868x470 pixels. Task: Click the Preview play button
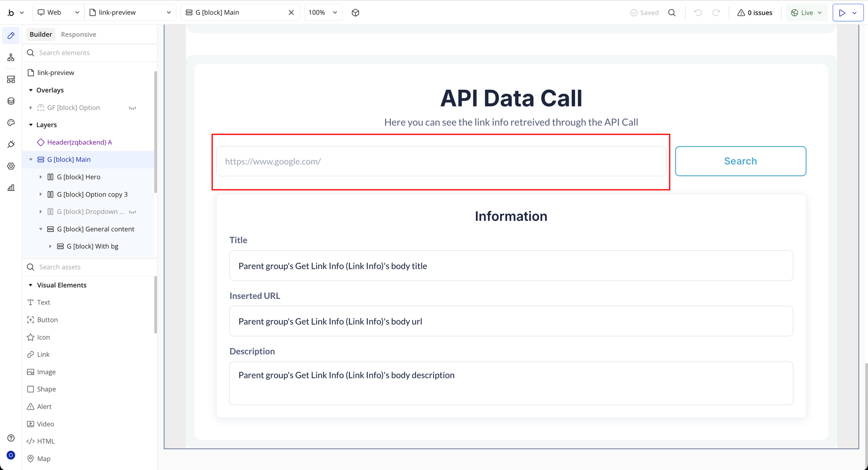pyautogui.click(x=842, y=13)
